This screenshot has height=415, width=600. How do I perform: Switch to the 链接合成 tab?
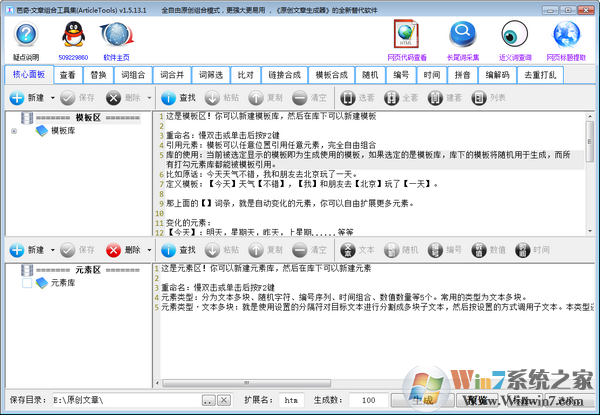coord(284,75)
